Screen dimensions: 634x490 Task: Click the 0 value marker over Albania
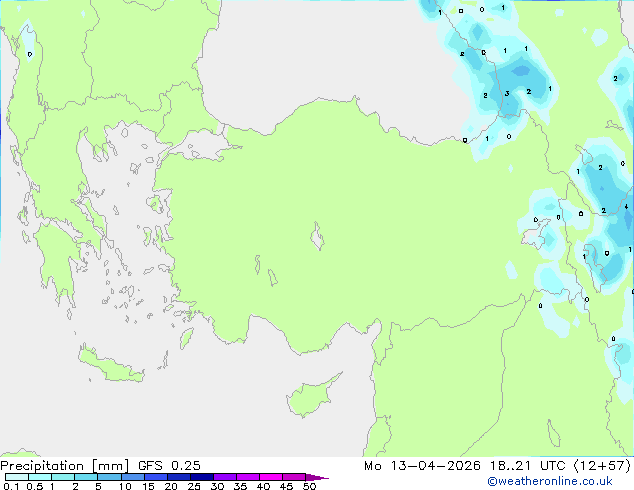(x=29, y=54)
